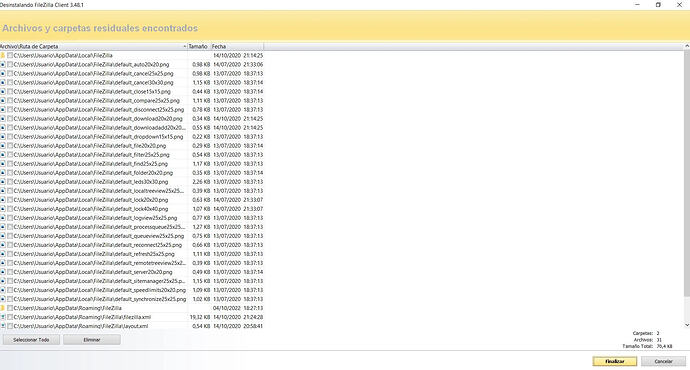Viewport: 690px width, 370px height.
Task: Sort by Archivo\Ruta de Carpeta column header
Action: (93, 46)
